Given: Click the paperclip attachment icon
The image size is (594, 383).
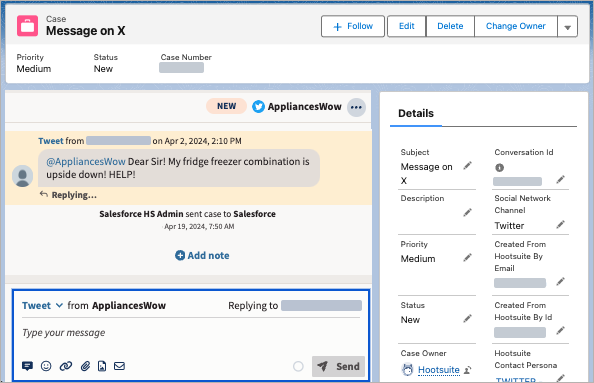Looking at the screenshot, I should click(x=85, y=366).
